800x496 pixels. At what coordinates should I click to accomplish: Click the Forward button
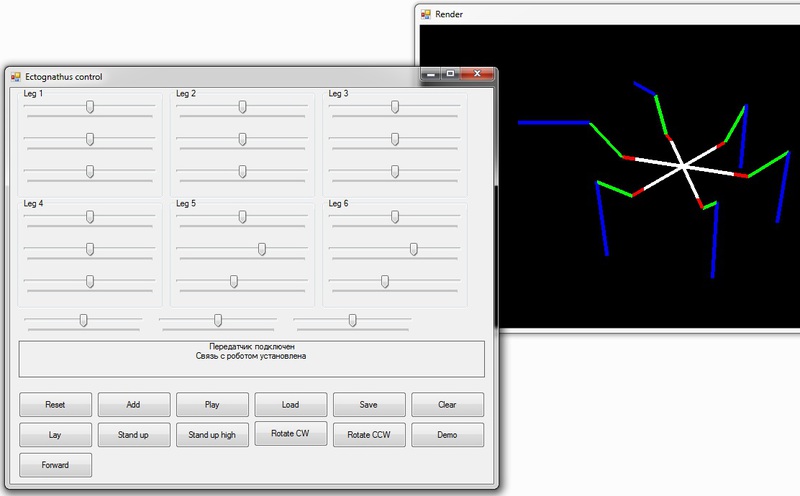56,465
